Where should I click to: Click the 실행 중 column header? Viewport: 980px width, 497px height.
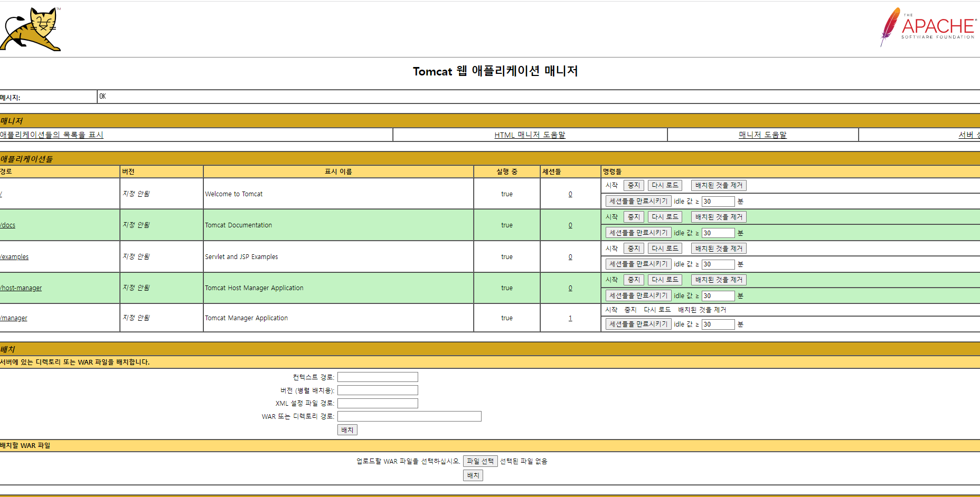[x=507, y=172]
